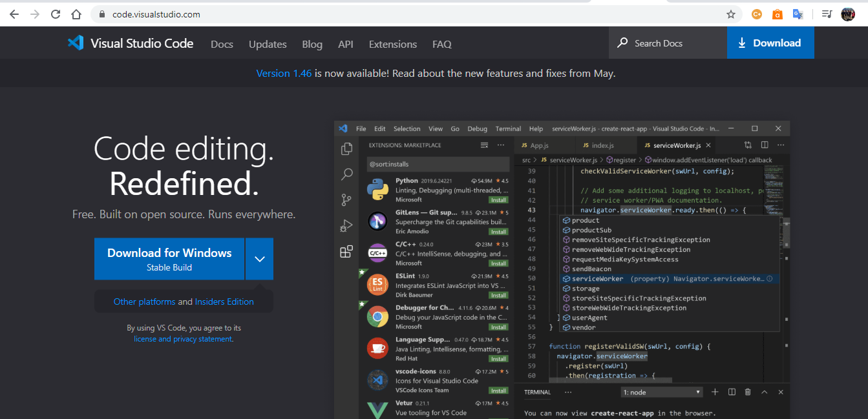
Task: Open Run and Debug icon in activity bar
Action: (x=347, y=226)
